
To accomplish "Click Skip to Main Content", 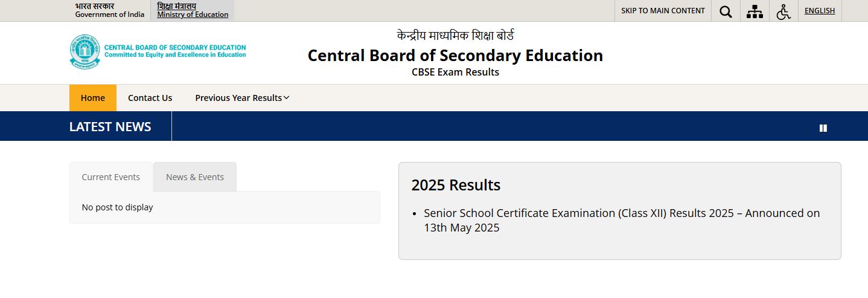I will 663,11.
